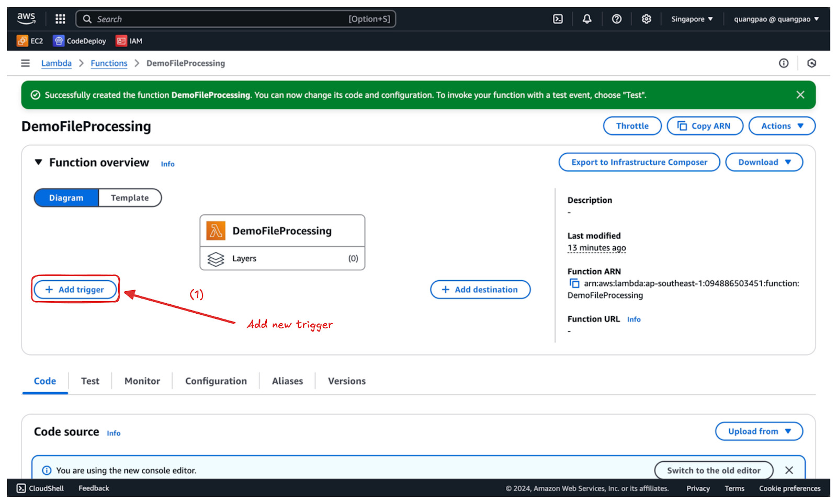The image size is (837, 504).
Task: Click the clock icon beside the info icon
Action: 812,63
